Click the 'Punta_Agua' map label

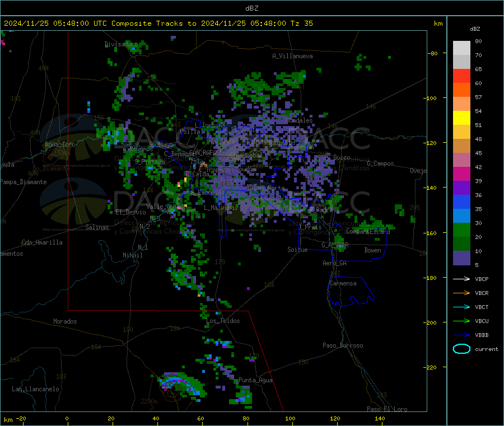tap(255, 380)
